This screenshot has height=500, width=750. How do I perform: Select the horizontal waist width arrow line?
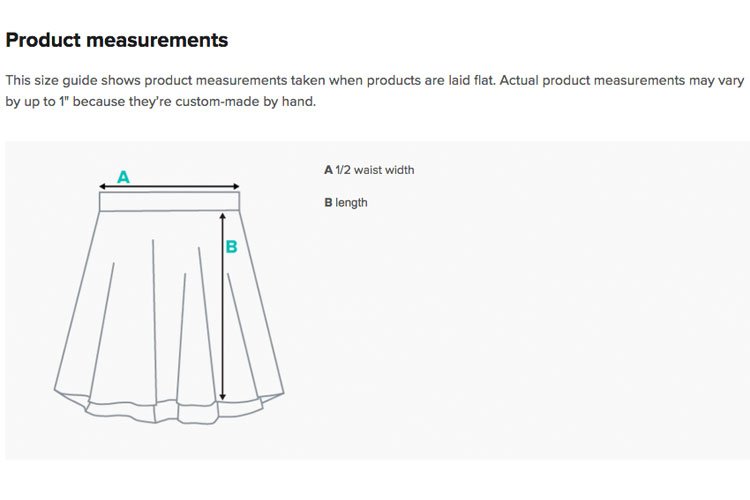click(169, 187)
